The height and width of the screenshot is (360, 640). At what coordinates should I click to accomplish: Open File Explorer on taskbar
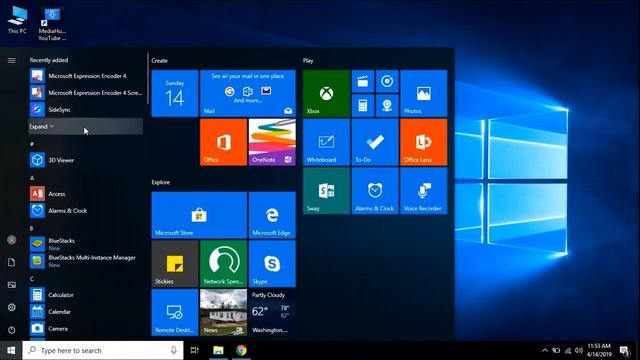(218, 350)
